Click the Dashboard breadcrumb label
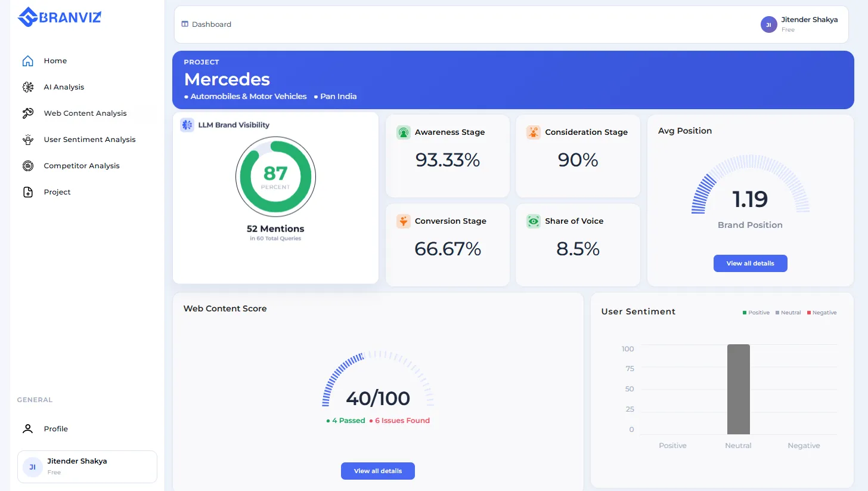868x491 pixels. [212, 24]
